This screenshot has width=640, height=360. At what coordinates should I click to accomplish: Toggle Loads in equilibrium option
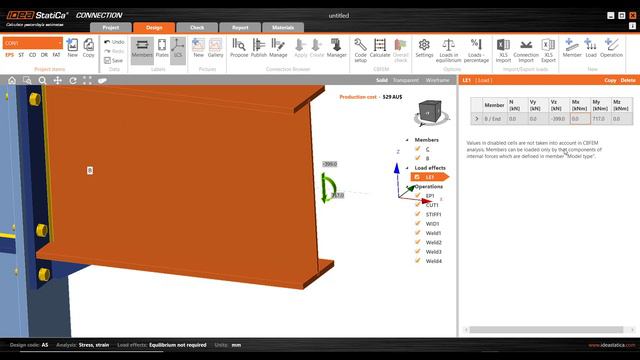(x=449, y=50)
